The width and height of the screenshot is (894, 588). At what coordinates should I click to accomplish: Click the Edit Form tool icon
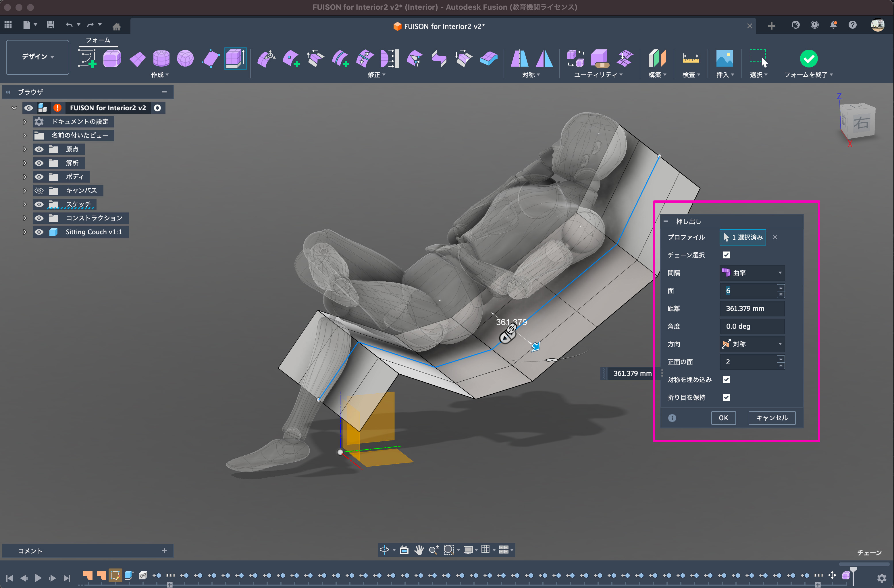(x=266, y=58)
